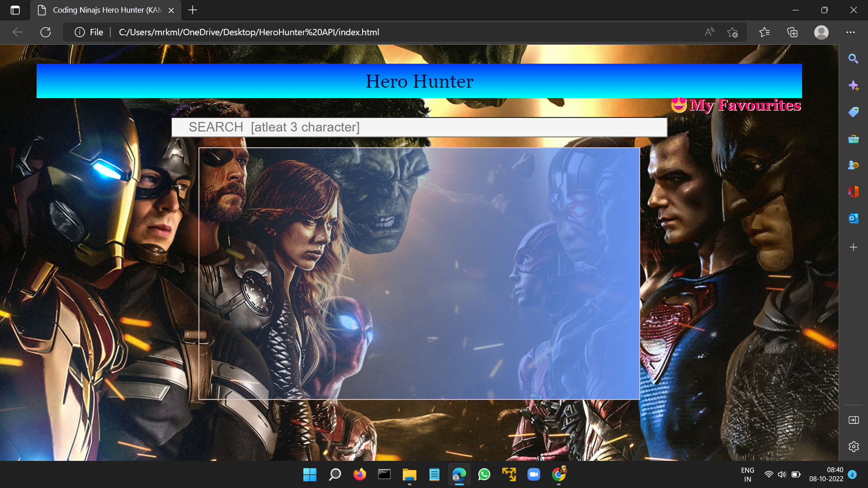Screen dimensions: 868x488
Task: Open site information panel from address bar
Action: [x=79, y=32]
